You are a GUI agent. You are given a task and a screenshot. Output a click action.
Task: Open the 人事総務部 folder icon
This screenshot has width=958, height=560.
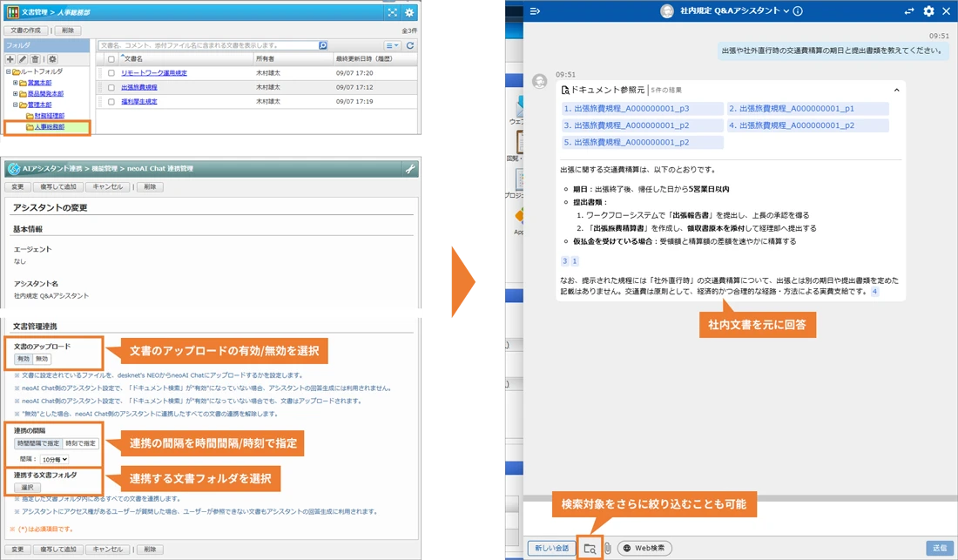30,127
